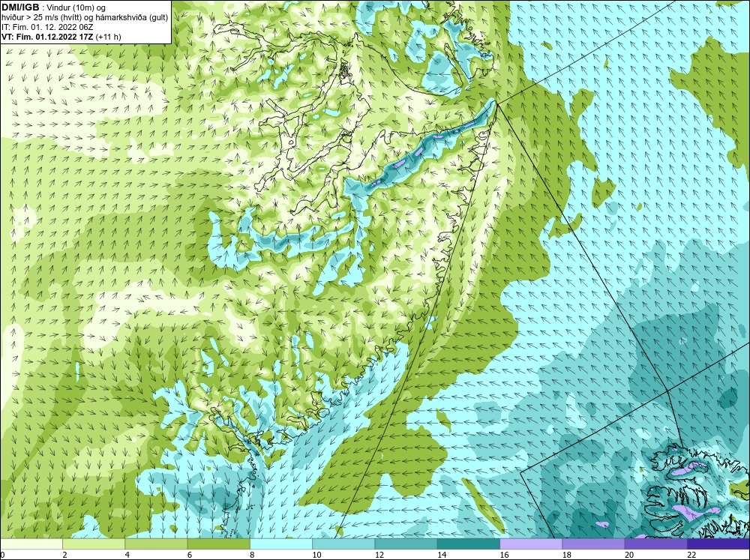Select the violet 20–22 m/s legend swatch
Screen dimensions: 750x560
coord(656,544)
